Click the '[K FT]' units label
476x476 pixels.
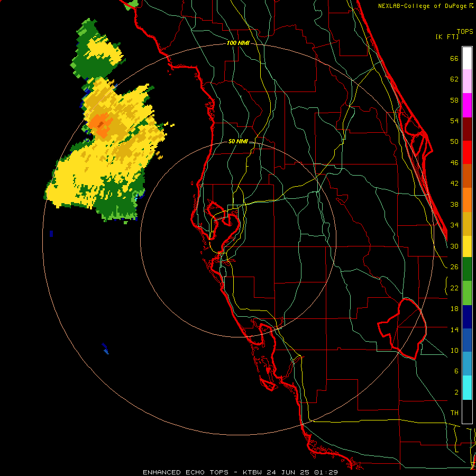click(x=447, y=36)
